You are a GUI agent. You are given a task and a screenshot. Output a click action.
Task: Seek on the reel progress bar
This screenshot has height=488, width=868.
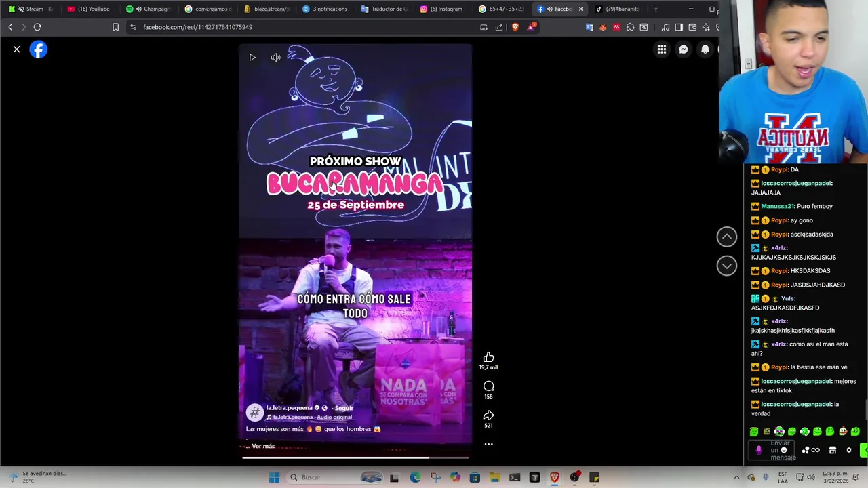point(355,457)
